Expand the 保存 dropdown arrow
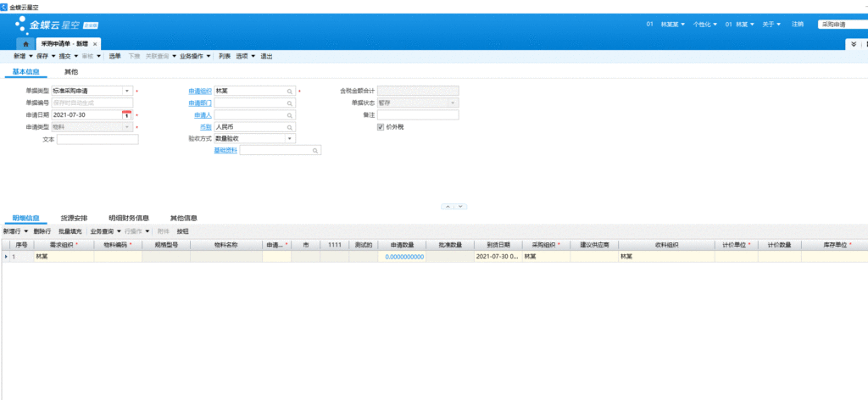This screenshot has height=400, width=868. (53, 57)
